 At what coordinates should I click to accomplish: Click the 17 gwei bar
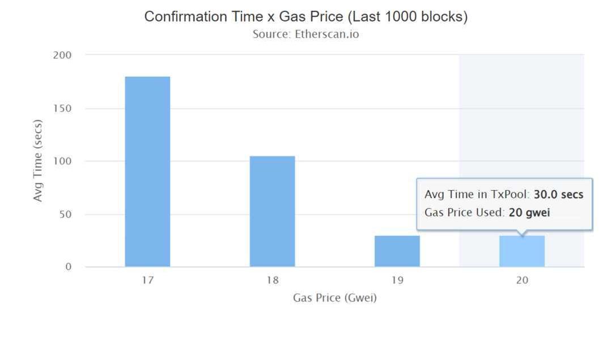click(x=147, y=172)
